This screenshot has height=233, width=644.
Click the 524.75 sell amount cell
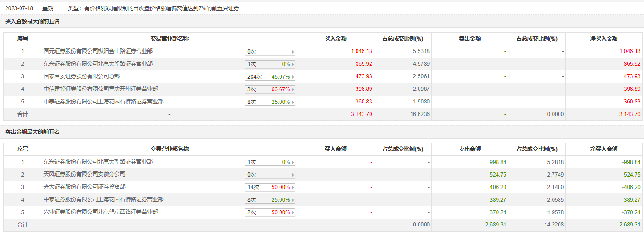[498, 175]
